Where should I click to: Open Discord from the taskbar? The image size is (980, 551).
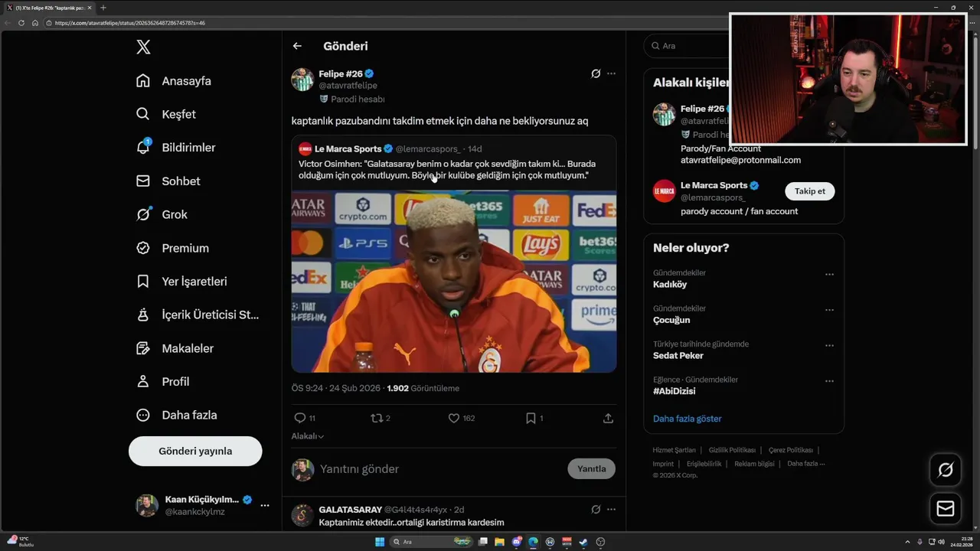pyautogui.click(x=517, y=542)
